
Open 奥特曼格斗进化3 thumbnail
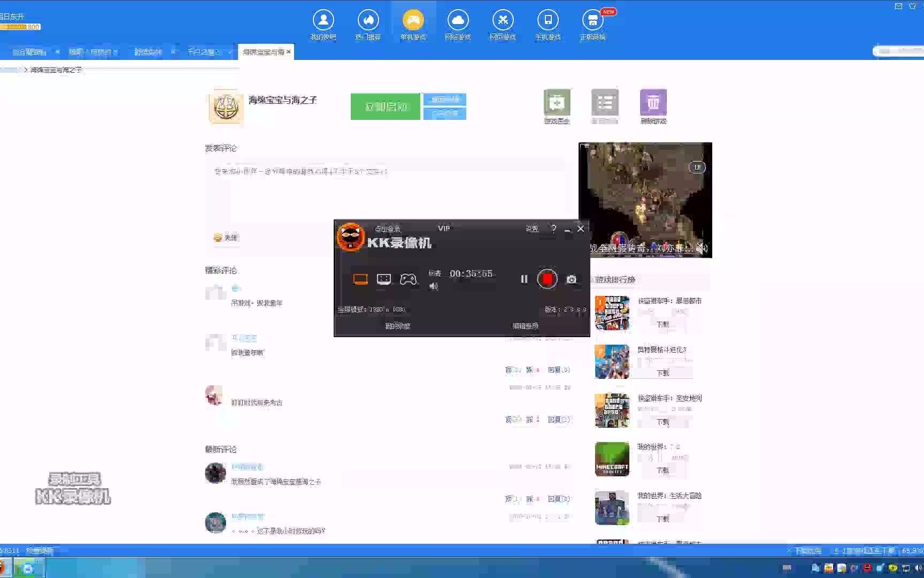(x=612, y=362)
